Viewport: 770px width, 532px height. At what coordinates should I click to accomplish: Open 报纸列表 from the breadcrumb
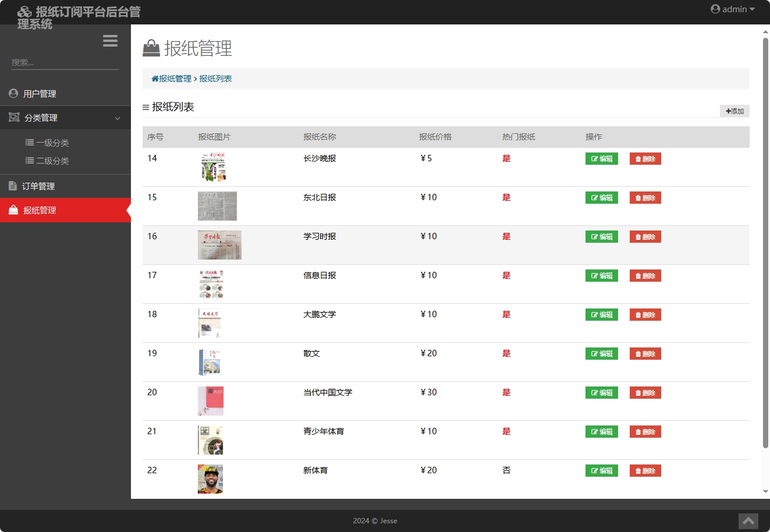click(215, 78)
